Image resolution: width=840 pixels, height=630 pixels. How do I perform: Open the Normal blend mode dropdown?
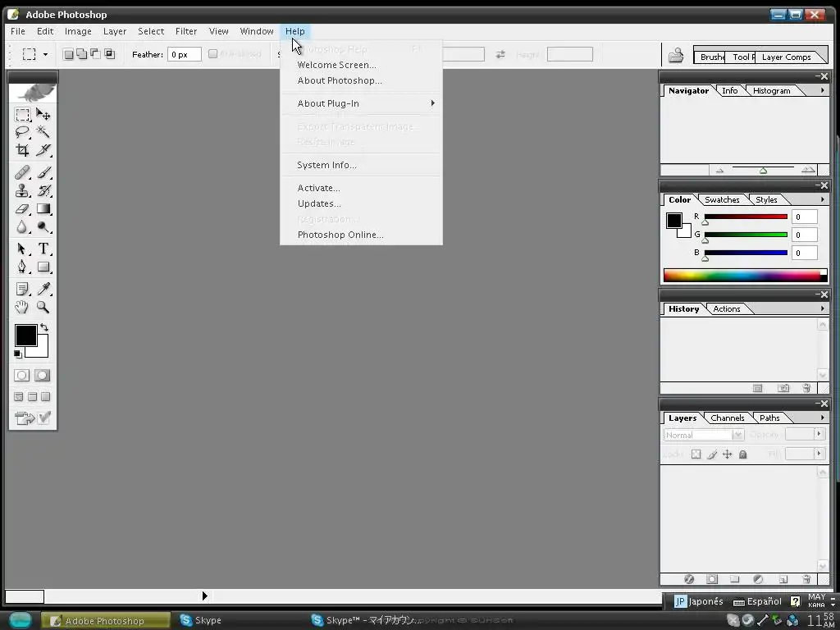(x=704, y=435)
